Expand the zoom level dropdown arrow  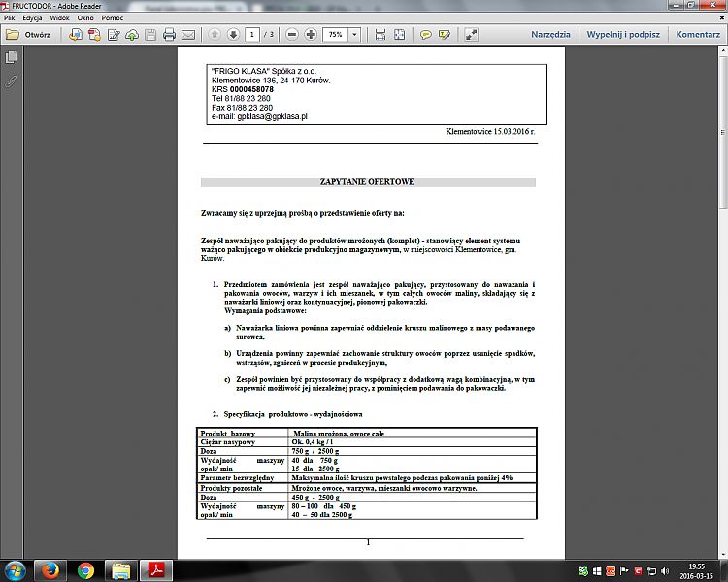click(x=354, y=34)
